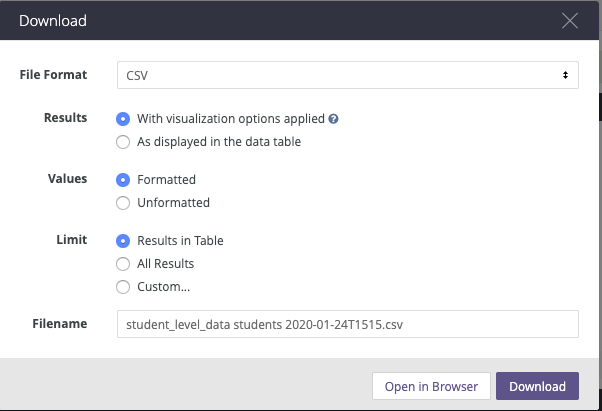
Task: Select All Results limit option
Action: click(x=123, y=264)
